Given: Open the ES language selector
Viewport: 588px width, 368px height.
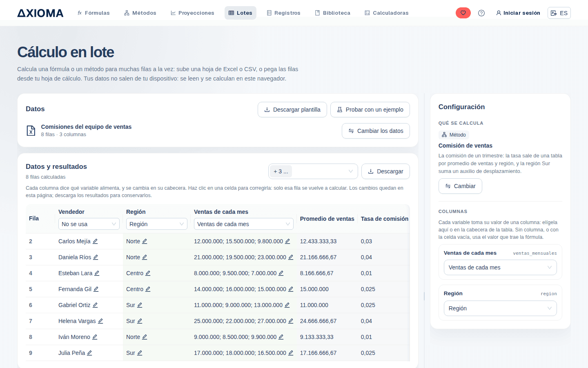Looking at the screenshot, I should click(x=559, y=13).
